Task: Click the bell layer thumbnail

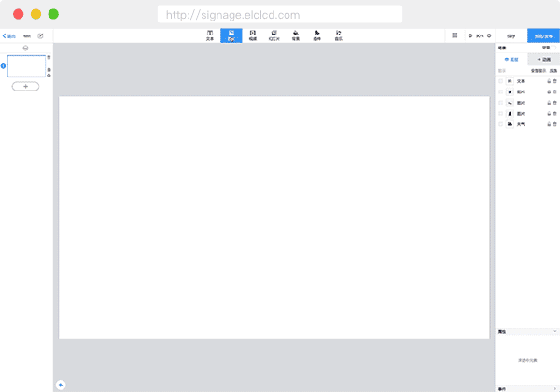Action: click(510, 114)
